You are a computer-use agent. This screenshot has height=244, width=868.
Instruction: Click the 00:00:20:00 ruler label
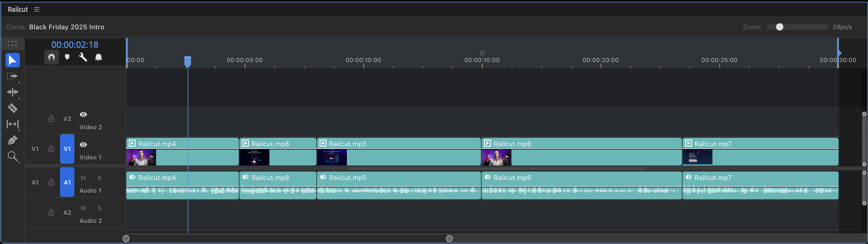(x=601, y=60)
